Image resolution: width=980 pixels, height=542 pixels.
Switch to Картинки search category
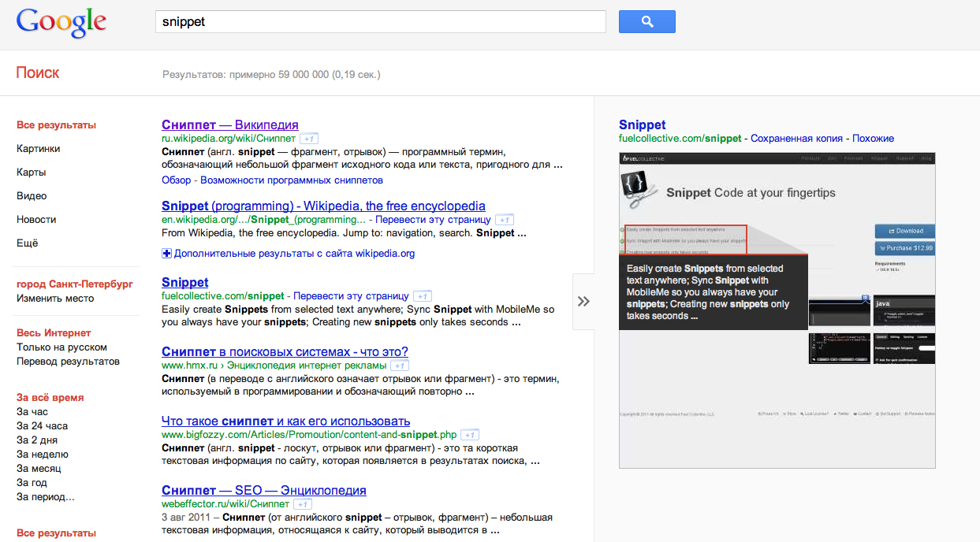39,149
